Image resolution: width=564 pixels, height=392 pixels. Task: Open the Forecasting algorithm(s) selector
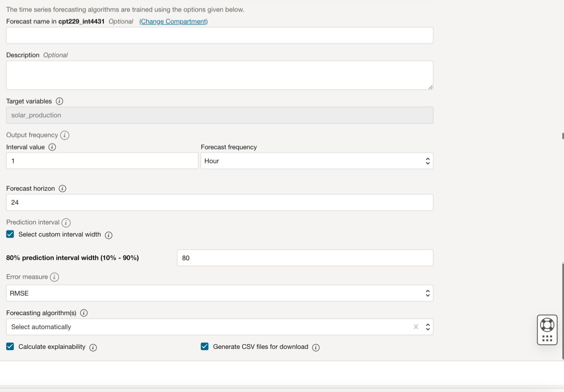coord(211,327)
